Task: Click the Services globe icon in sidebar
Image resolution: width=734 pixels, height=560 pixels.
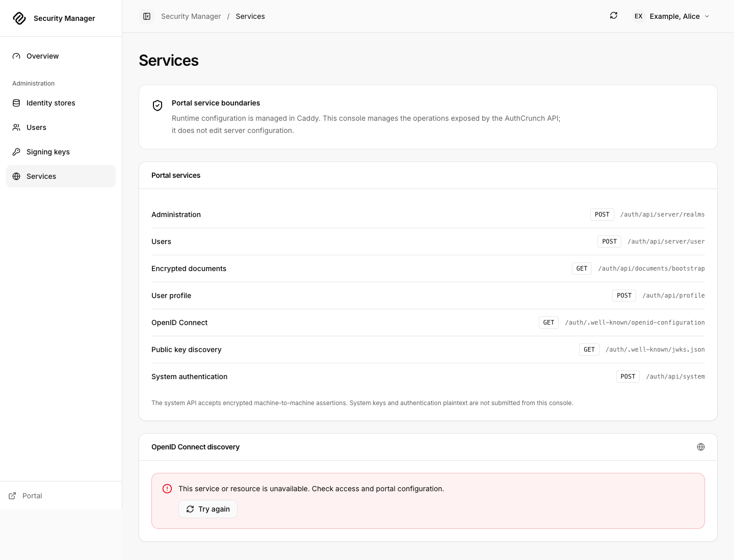Action: click(x=16, y=176)
